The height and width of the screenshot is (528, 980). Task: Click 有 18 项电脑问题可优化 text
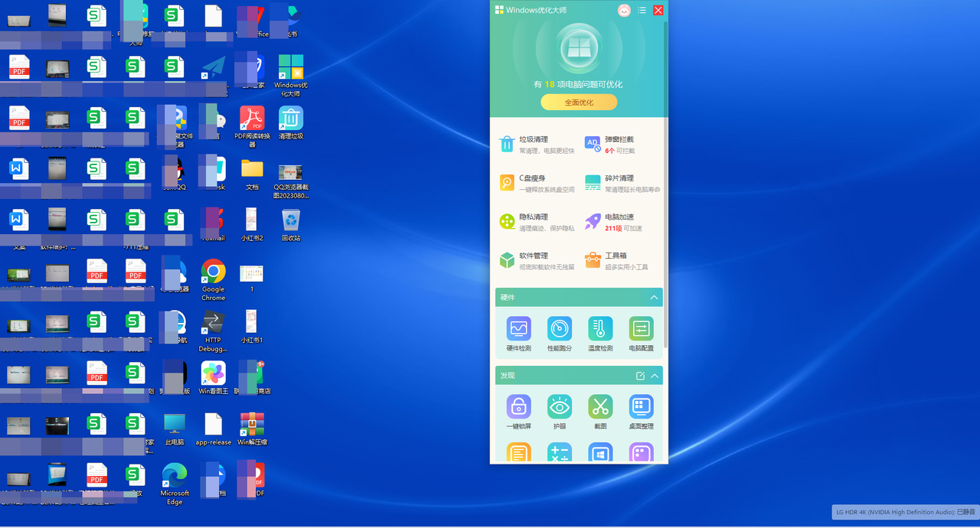[578, 84]
